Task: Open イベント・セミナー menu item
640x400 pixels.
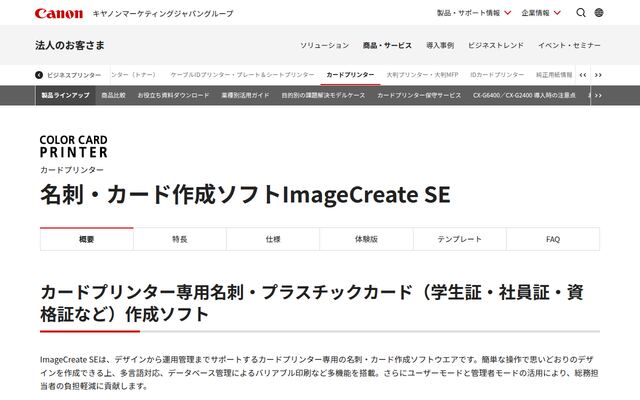Action: click(569, 45)
